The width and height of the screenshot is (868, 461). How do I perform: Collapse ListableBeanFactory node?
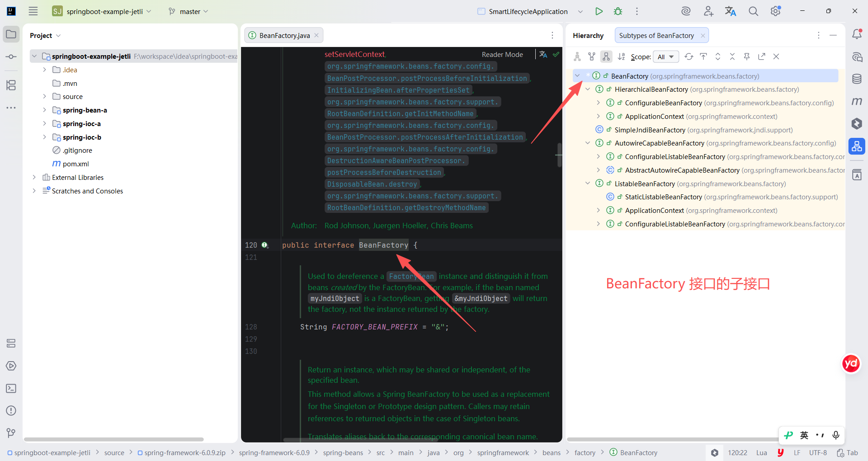[x=588, y=183]
